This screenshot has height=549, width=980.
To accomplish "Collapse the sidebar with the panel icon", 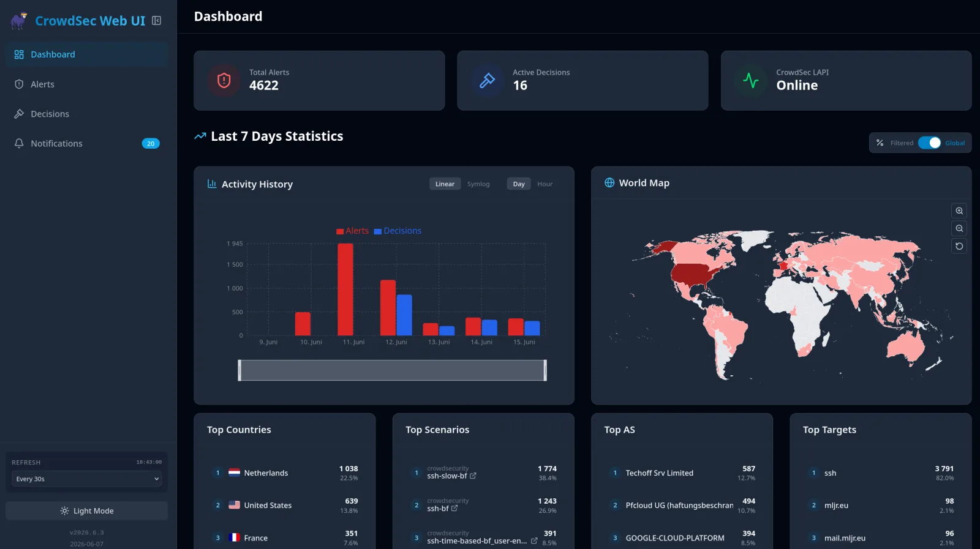I will (157, 21).
